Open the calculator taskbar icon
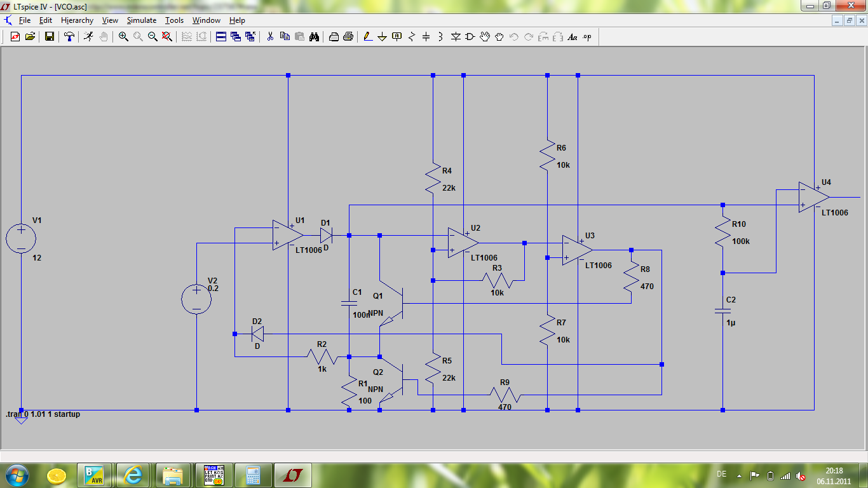 point(252,475)
